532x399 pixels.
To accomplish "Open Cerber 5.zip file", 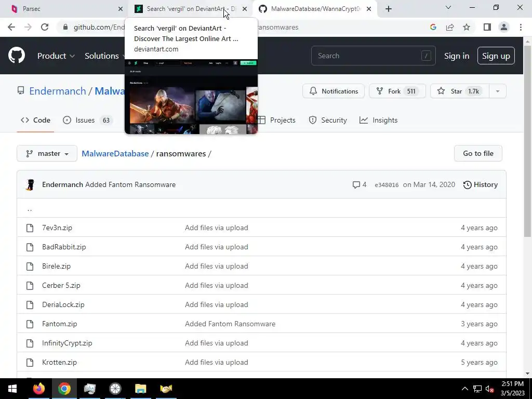I will pos(61,285).
